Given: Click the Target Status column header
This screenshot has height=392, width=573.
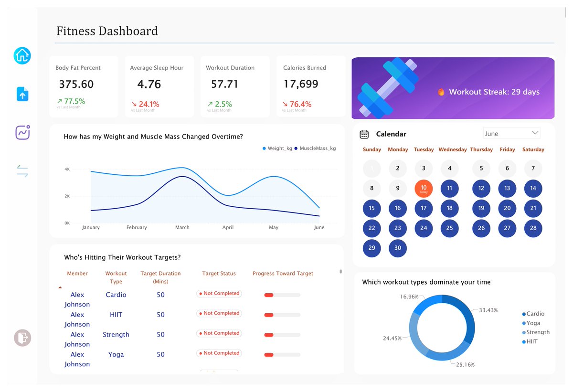Looking at the screenshot, I should tap(219, 274).
